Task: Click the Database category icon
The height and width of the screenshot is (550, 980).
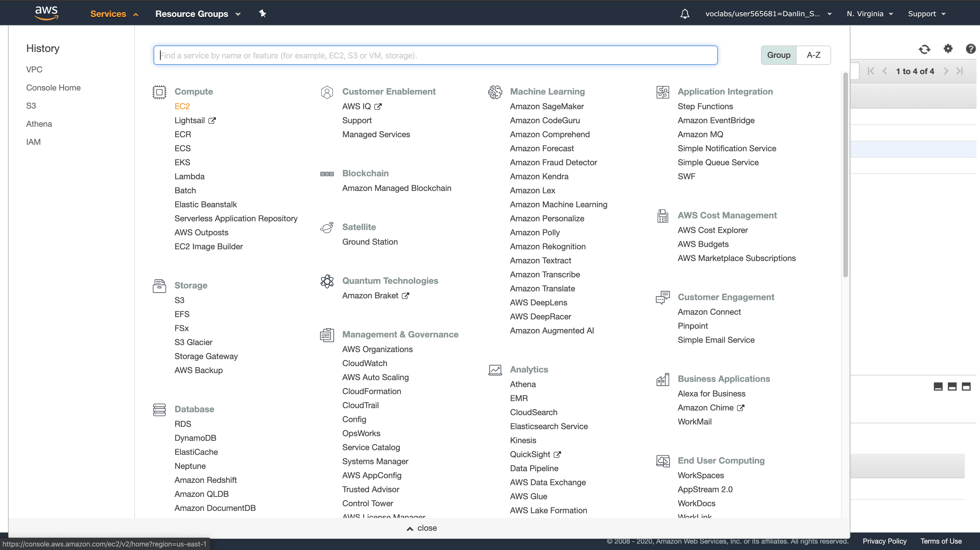Action: 159,410
